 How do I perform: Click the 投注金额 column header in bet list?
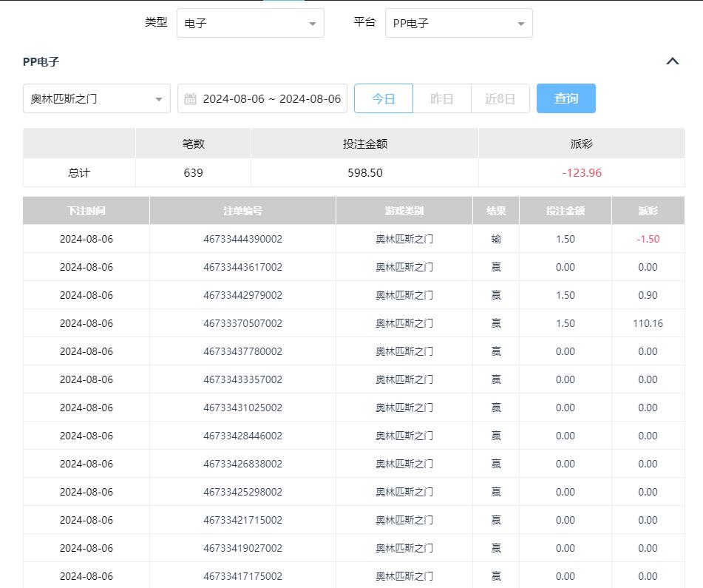[x=565, y=211]
